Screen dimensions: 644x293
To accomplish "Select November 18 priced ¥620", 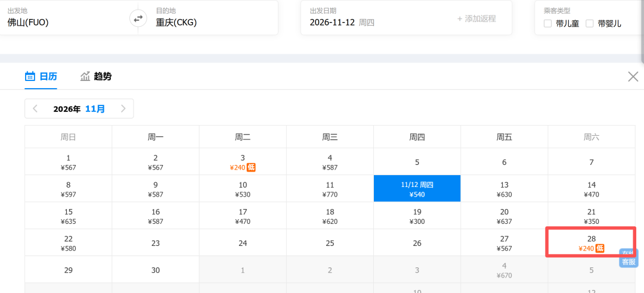I will pyautogui.click(x=330, y=216).
